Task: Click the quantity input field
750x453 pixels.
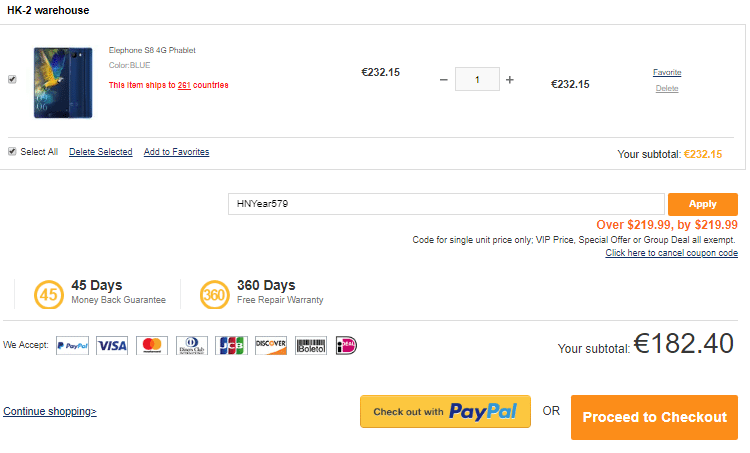Action: pyautogui.click(x=477, y=79)
